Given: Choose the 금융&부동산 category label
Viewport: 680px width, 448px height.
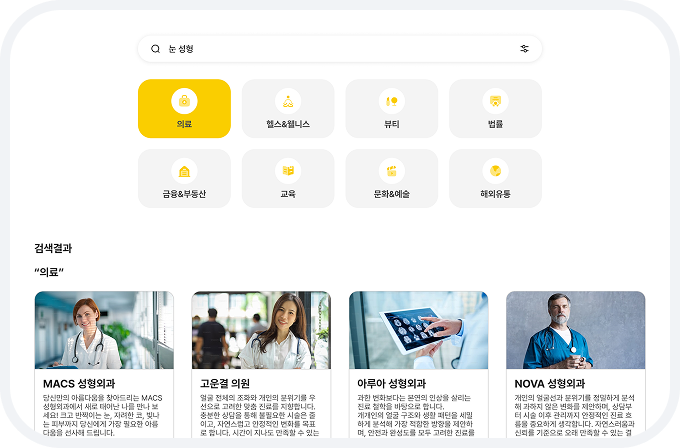Looking at the screenshot, I should click(184, 194).
